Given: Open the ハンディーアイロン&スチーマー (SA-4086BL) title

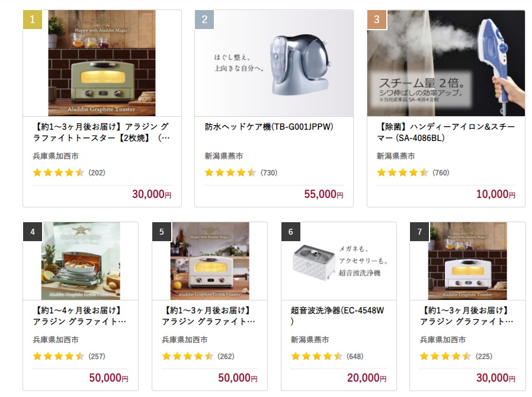Looking at the screenshot, I should [446, 132].
